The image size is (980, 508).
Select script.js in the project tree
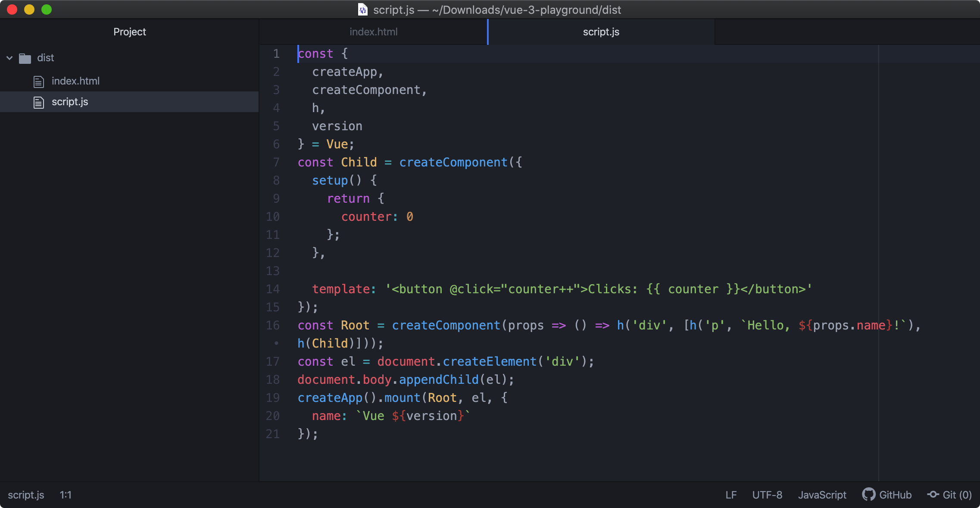pos(70,102)
